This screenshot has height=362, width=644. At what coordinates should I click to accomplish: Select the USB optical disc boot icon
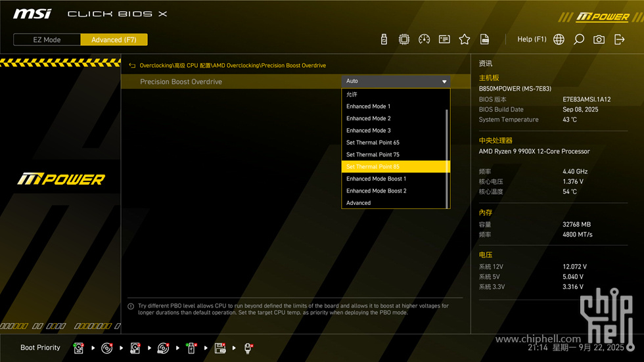(163, 348)
